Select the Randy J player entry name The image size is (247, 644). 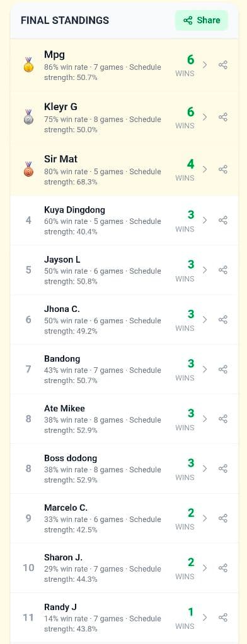[60, 607]
